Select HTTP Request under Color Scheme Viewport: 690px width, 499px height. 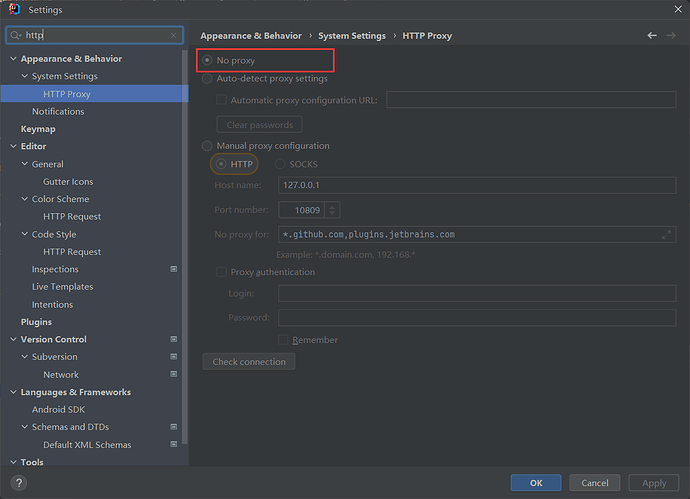(x=72, y=216)
